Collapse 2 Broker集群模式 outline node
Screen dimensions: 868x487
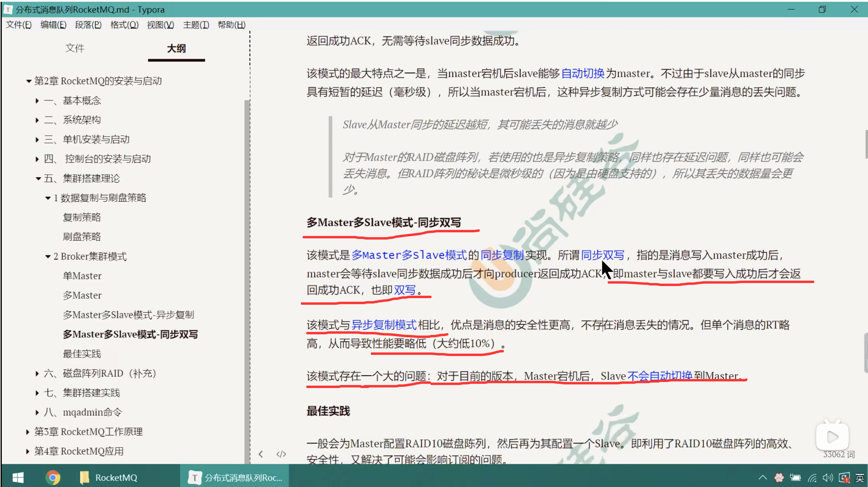48,257
